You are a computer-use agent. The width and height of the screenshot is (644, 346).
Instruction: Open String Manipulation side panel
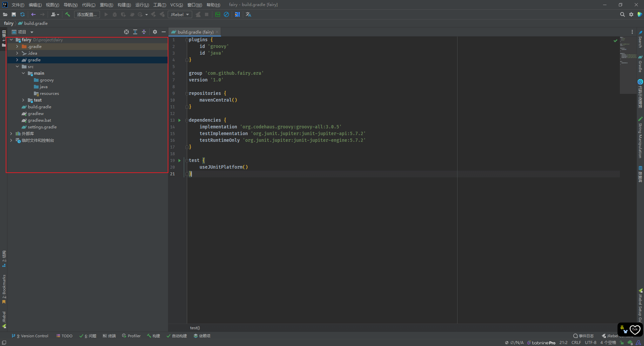[640, 137]
